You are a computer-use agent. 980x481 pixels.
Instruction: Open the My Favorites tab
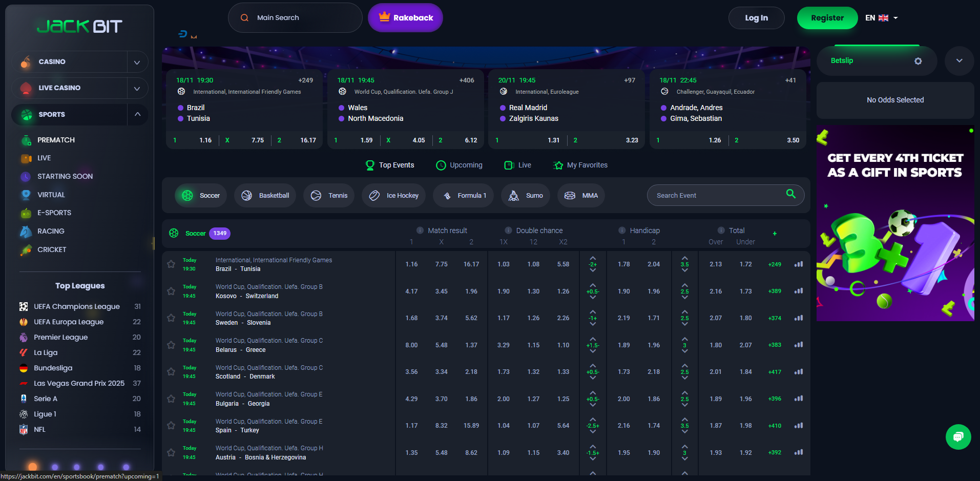coord(580,165)
